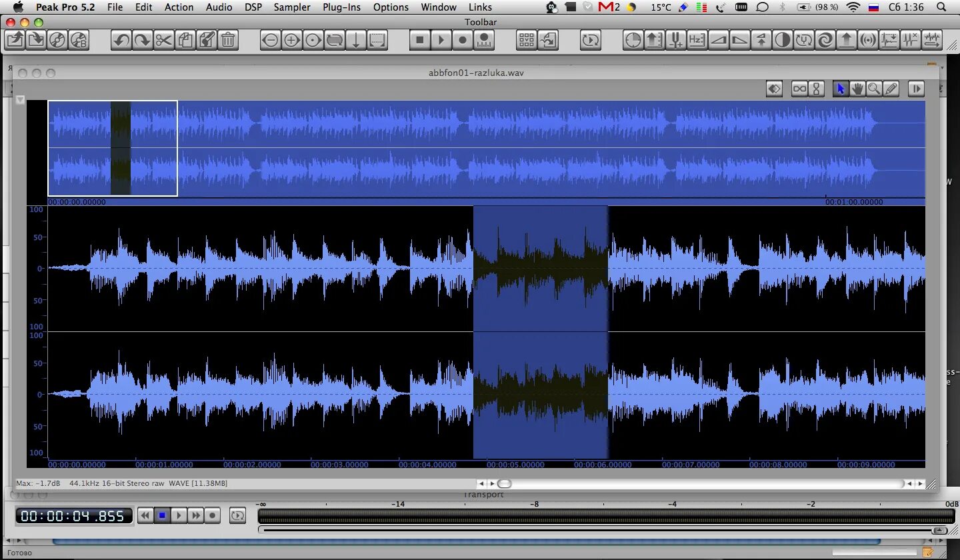Fast-forward to end in Transport
The image size is (960, 560).
pyautogui.click(x=195, y=515)
